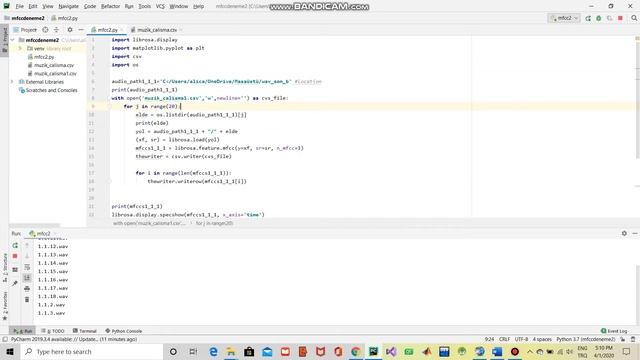
Task: Collapse the mfccdeneme2 project root
Action: (13, 40)
